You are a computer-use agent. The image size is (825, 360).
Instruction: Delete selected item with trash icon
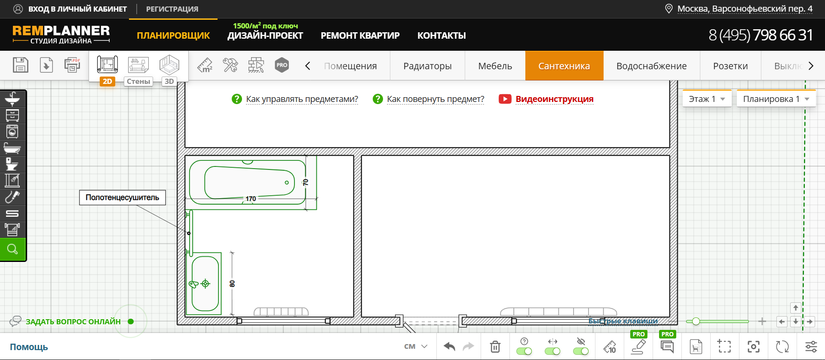click(x=495, y=346)
